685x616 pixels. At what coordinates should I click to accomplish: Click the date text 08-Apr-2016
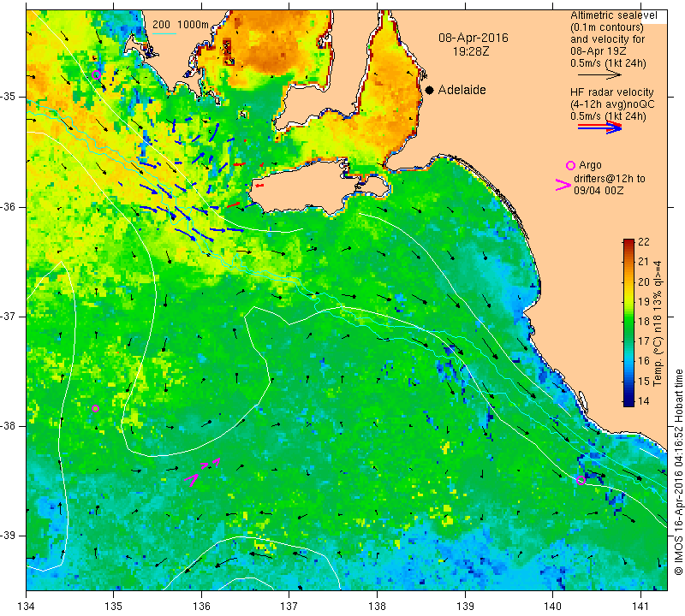click(x=474, y=38)
